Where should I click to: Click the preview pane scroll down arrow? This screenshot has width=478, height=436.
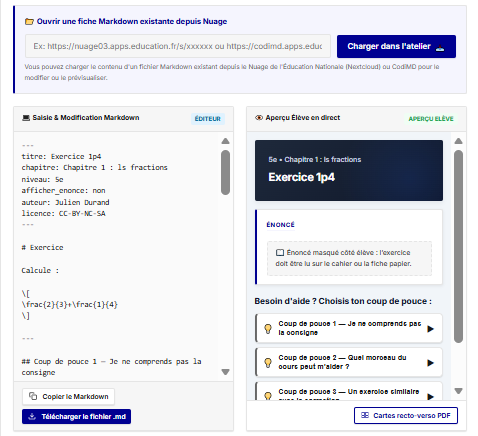click(458, 391)
